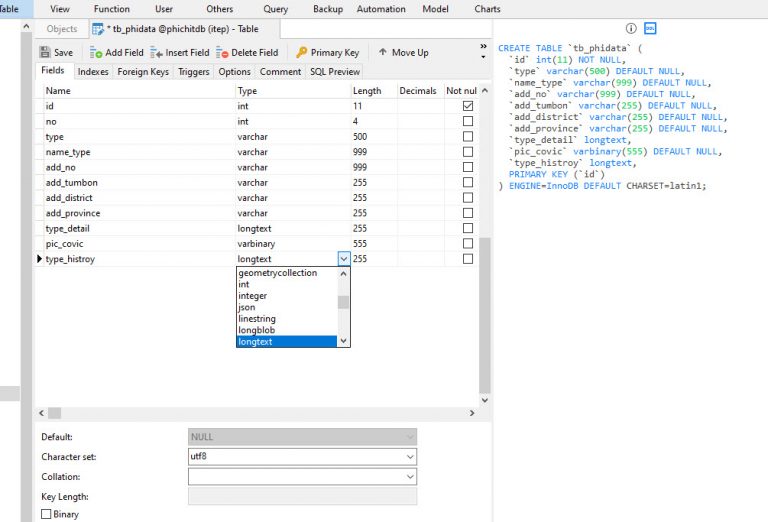Click the Add Field icon
Image resolution: width=768 pixels, height=522 pixels.
click(96, 52)
